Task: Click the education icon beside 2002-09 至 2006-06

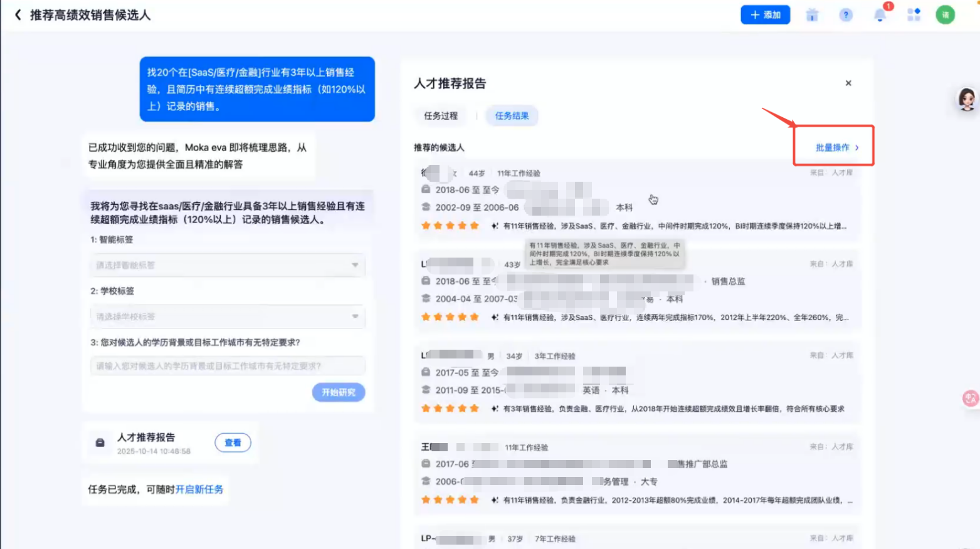Action: coord(426,207)
